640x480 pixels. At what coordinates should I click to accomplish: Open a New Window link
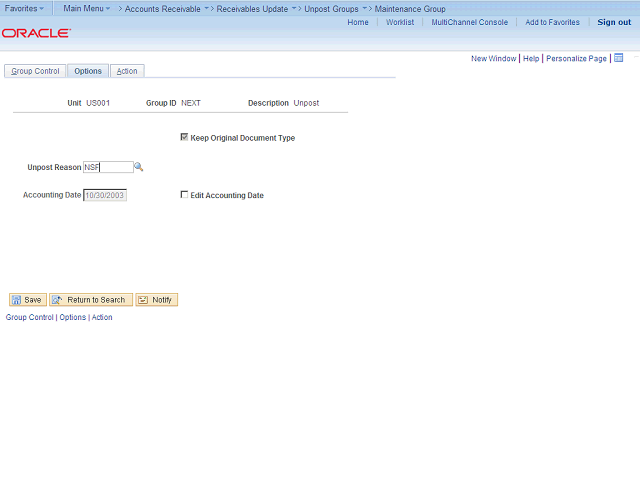coord(493,58)
